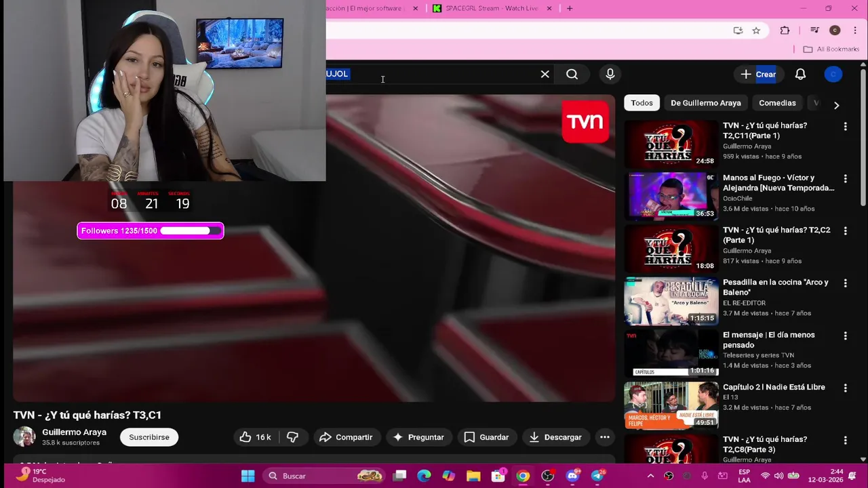Screen dimensions: 868x488
Task: Like the video with thumbs up 16 k
Action: [x=255, y=437]
